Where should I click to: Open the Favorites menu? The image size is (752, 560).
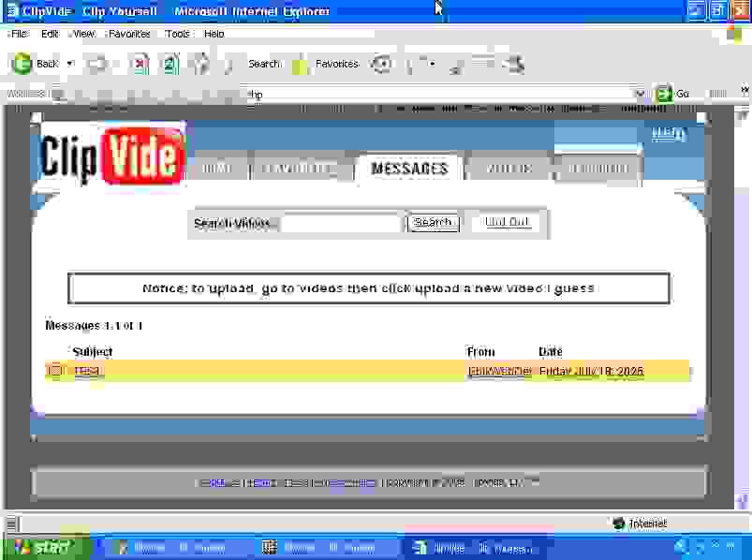click(x=129, y=34)
